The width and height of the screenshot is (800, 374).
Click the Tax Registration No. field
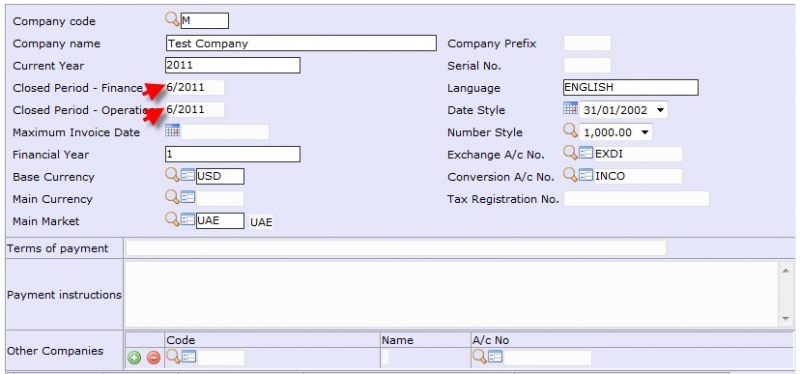point(636,199)
